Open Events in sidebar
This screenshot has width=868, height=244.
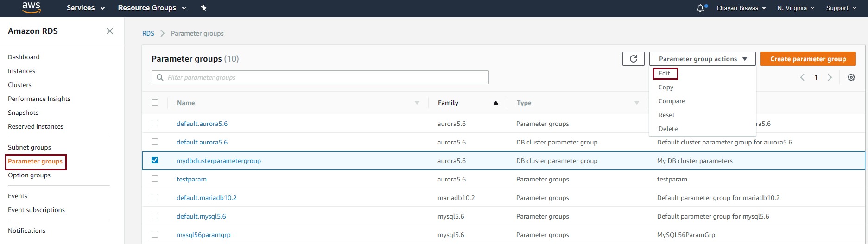click(x=18, y=196)
